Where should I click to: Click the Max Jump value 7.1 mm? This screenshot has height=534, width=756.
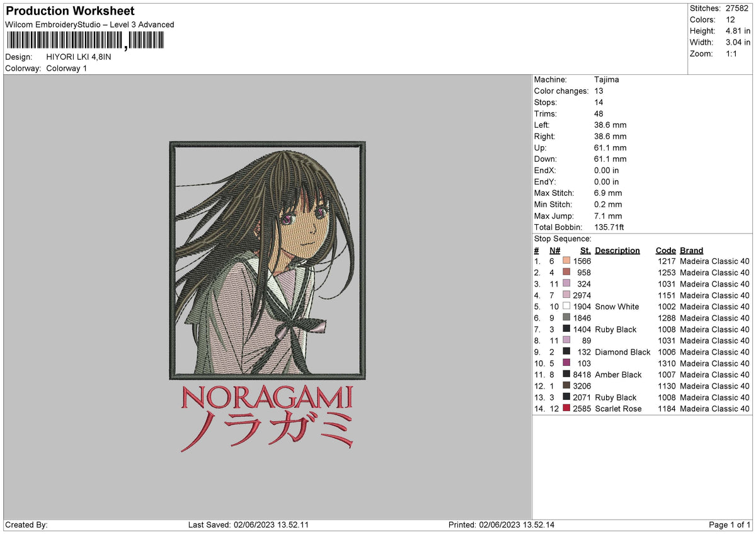(608, 215)
